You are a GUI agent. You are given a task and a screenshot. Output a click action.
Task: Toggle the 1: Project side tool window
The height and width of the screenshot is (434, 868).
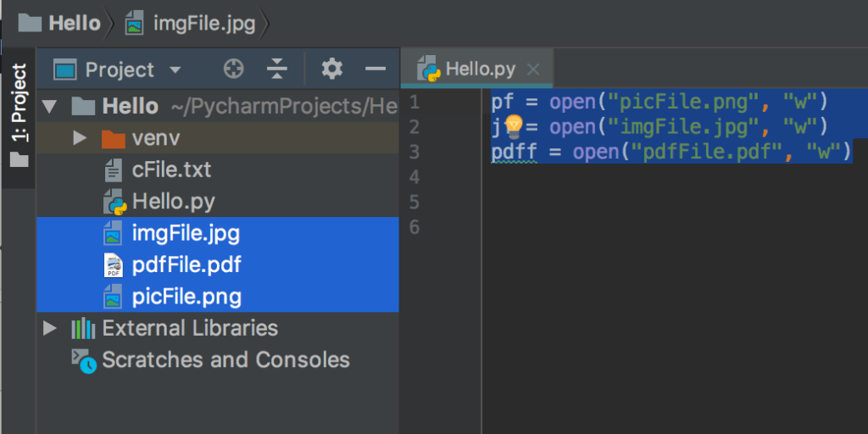tap(18, 114)
